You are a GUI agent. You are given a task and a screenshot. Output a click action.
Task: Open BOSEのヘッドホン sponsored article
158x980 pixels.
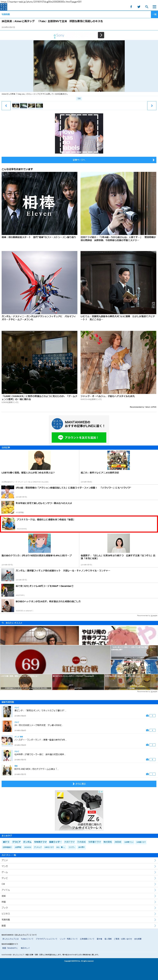(x=48, y=601)
